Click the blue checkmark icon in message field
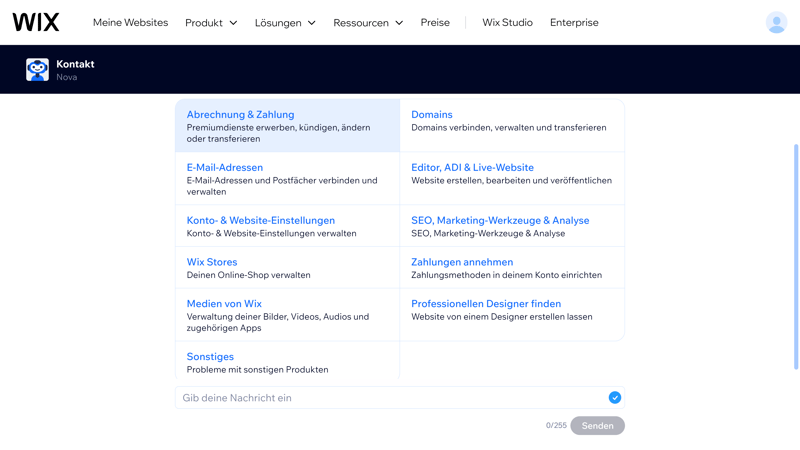Screen dimensions: 800x450 tap(615, 398)
